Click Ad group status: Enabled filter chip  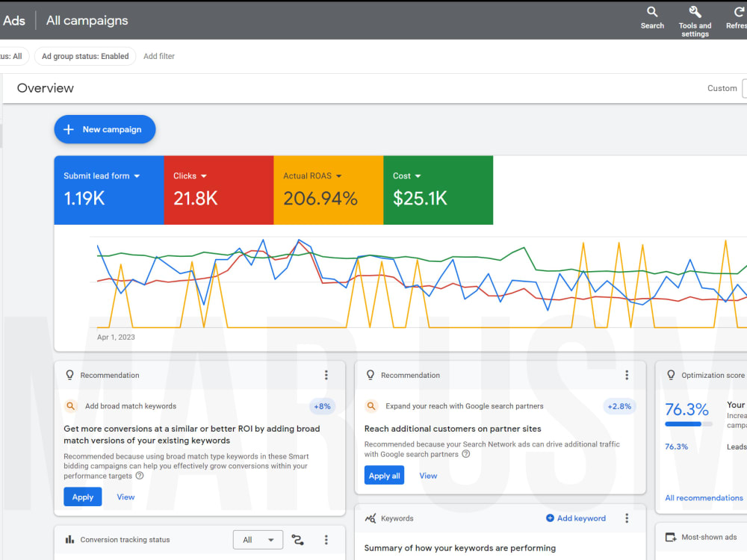coord(85,56)
